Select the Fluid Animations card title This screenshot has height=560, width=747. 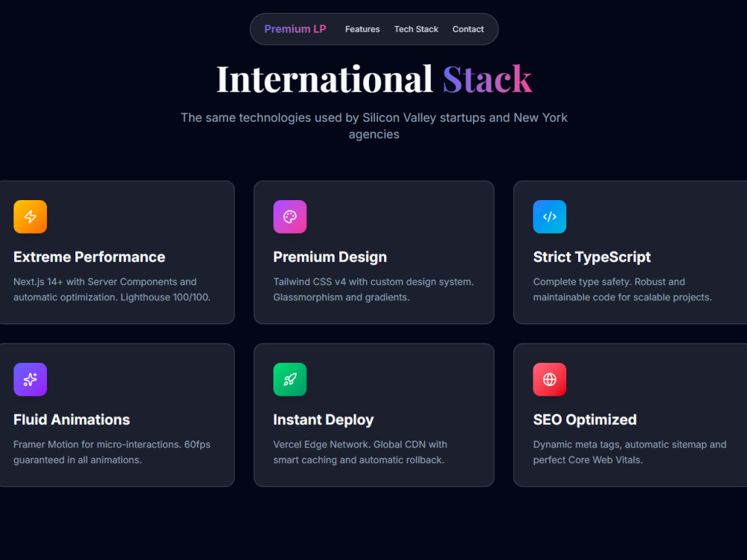[72, 420]
